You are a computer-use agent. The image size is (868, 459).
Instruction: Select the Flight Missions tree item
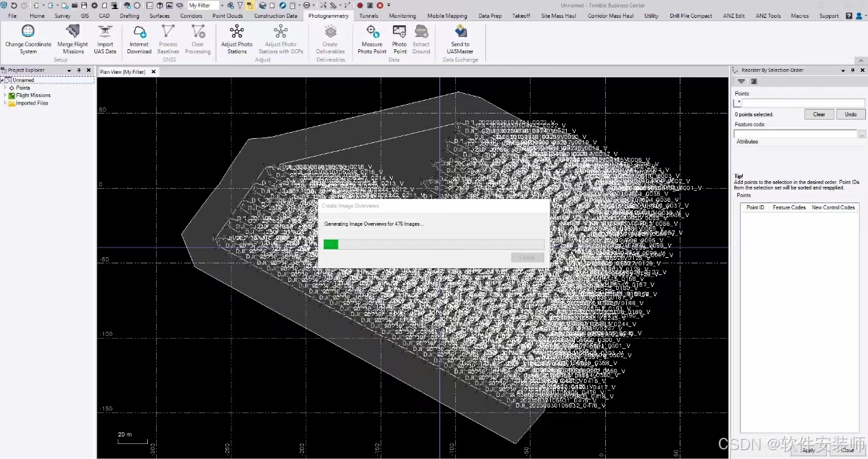click(33, 95)
